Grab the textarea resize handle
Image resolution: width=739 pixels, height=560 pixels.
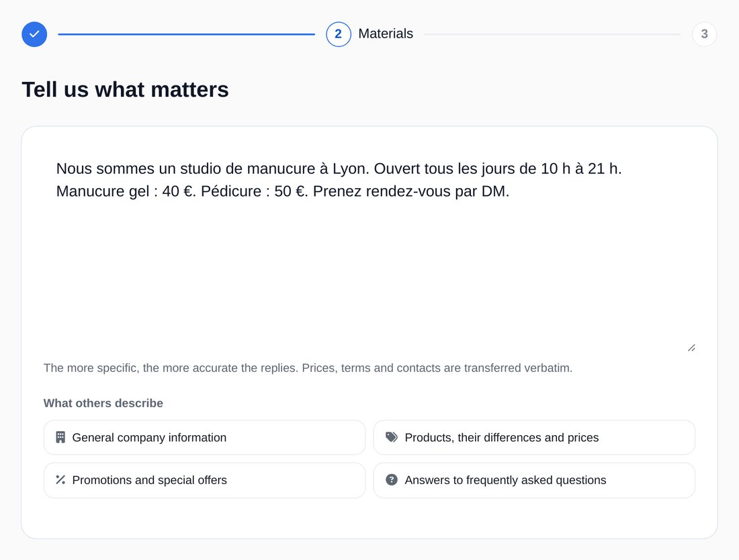[691, 348]
